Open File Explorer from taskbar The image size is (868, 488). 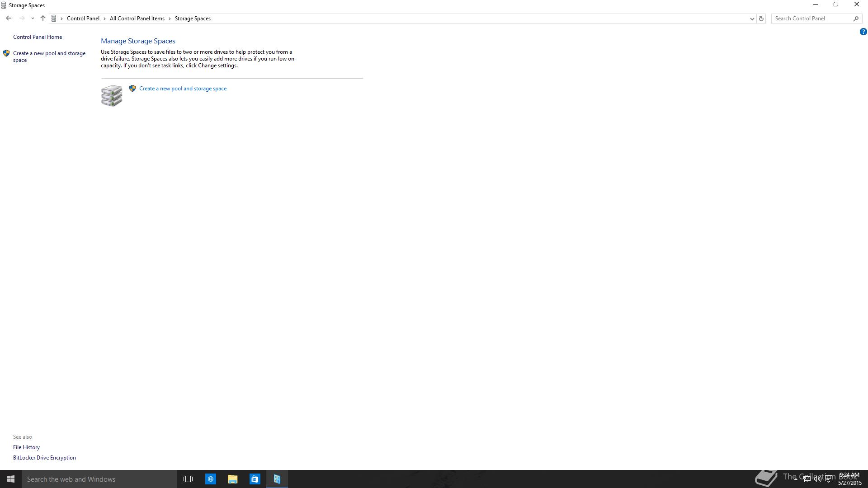[233, 479]
